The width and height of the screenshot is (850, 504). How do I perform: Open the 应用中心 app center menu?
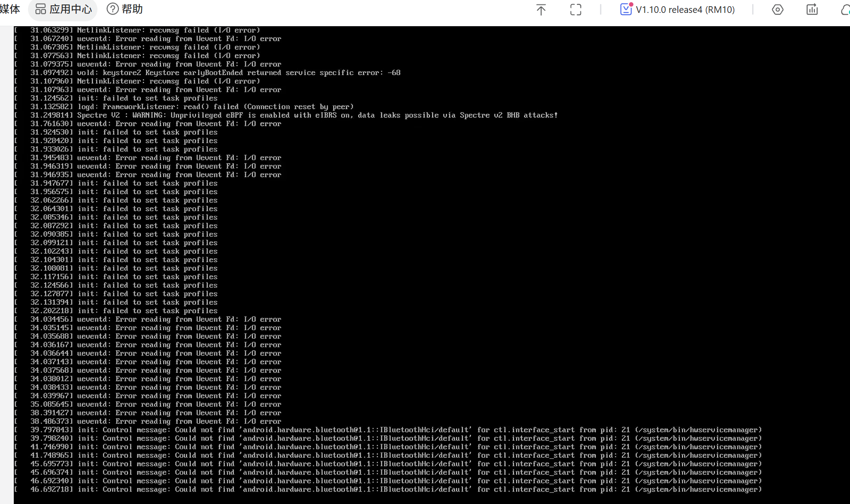[x=63, y=9]
